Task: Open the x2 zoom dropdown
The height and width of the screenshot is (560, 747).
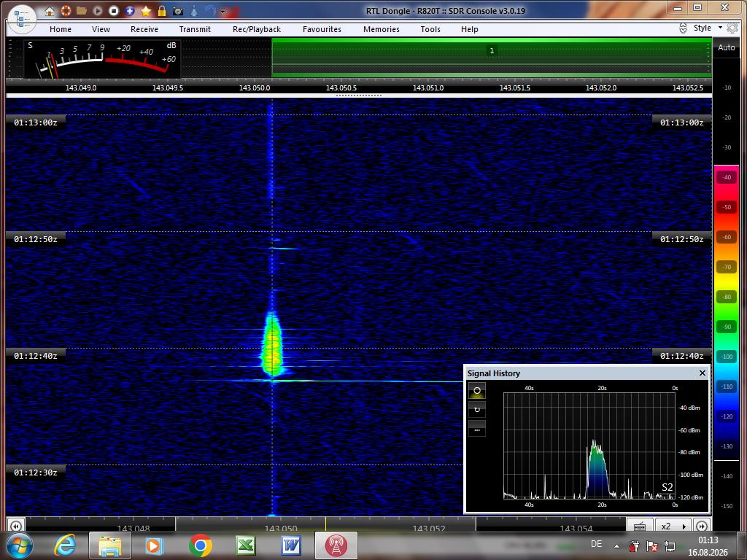Action: pyautogui.click(x=673, y=526)
